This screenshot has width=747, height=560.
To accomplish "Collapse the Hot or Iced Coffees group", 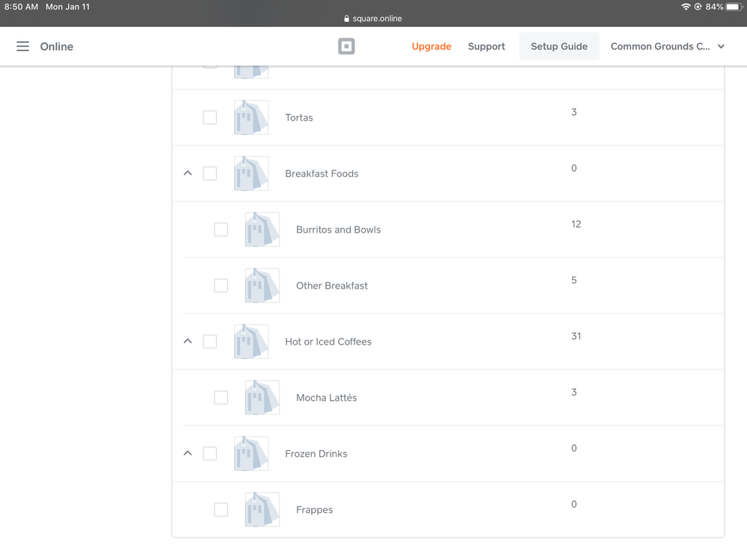I will [x=188, y=342].
